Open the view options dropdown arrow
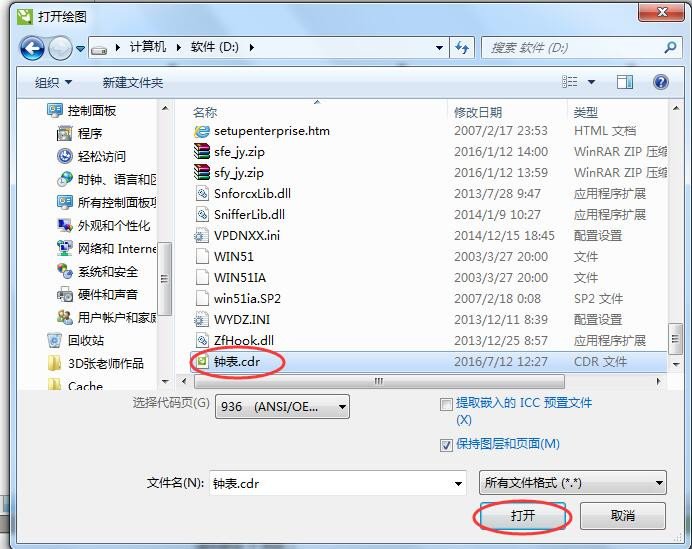This screenshot has height=549, width=692. (x=591, y=82)
